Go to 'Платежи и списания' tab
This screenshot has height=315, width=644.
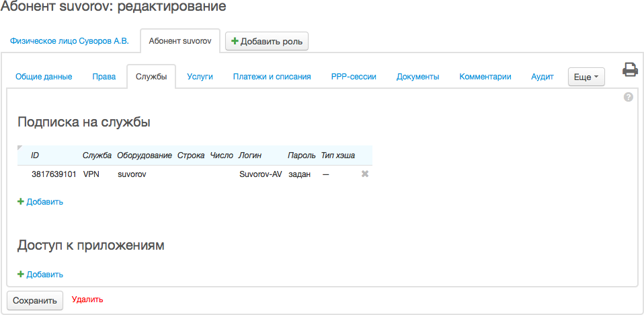coord(272,77)
